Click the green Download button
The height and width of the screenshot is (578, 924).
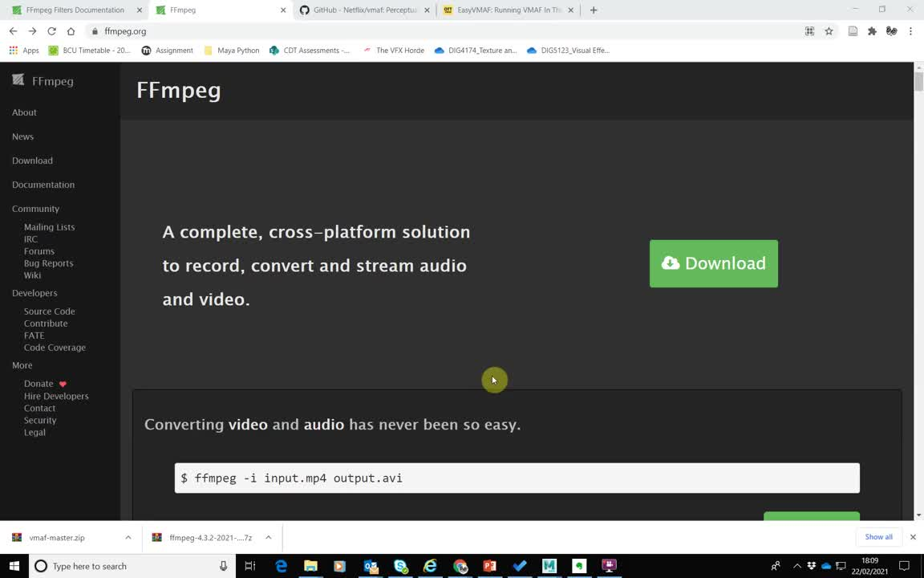coord(713,263)
